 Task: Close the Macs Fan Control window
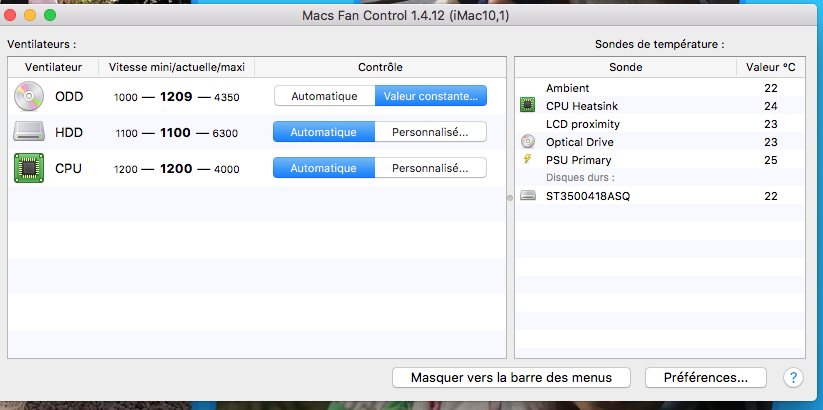click(x=10, y=15)
